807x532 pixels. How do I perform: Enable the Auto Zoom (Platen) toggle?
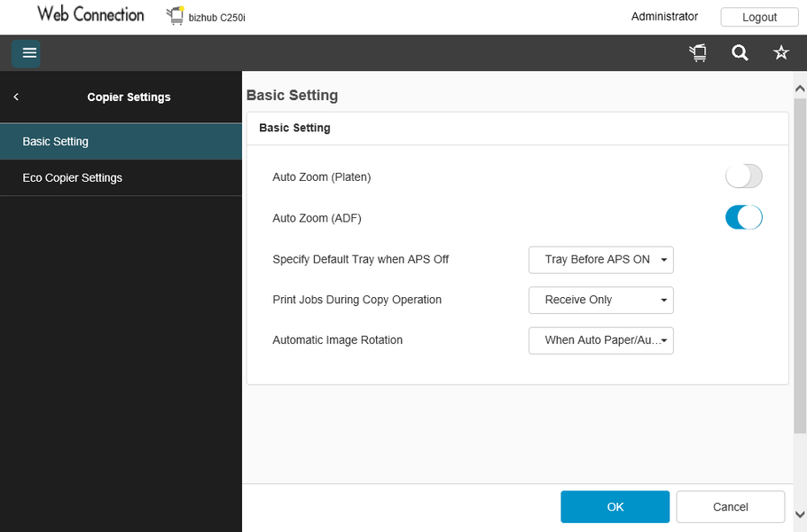tap(743, 176)
